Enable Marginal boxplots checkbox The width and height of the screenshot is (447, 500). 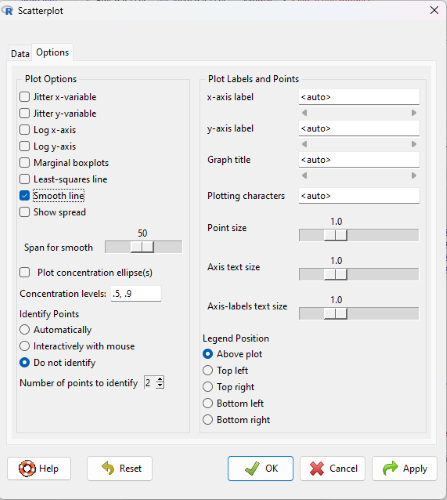coord(24,163)
